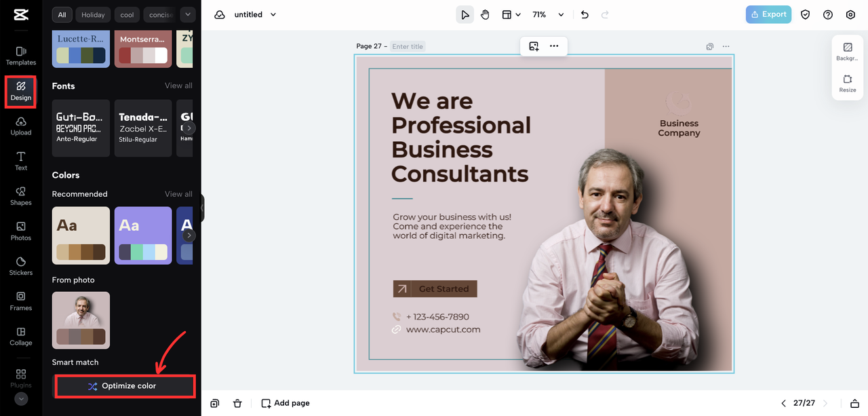Click the cloud save status icon

coord(220,14)
